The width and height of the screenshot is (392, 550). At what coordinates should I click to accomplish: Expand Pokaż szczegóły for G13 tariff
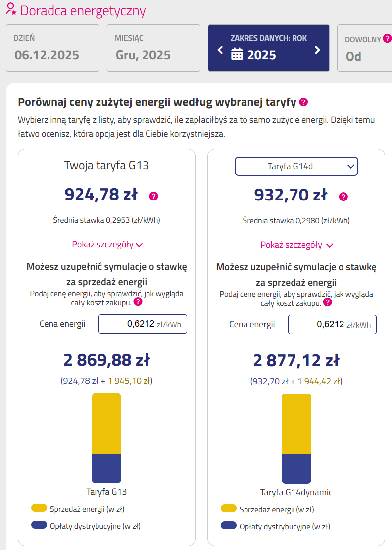[x=107, y=244]
